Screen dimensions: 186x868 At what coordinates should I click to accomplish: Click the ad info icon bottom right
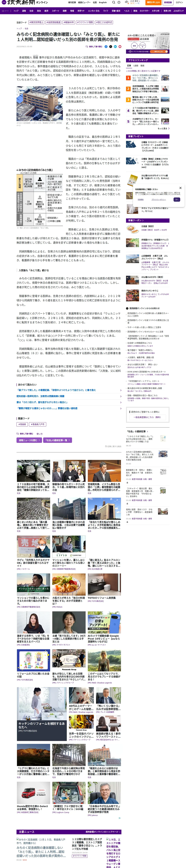click(x=120, y=818)
